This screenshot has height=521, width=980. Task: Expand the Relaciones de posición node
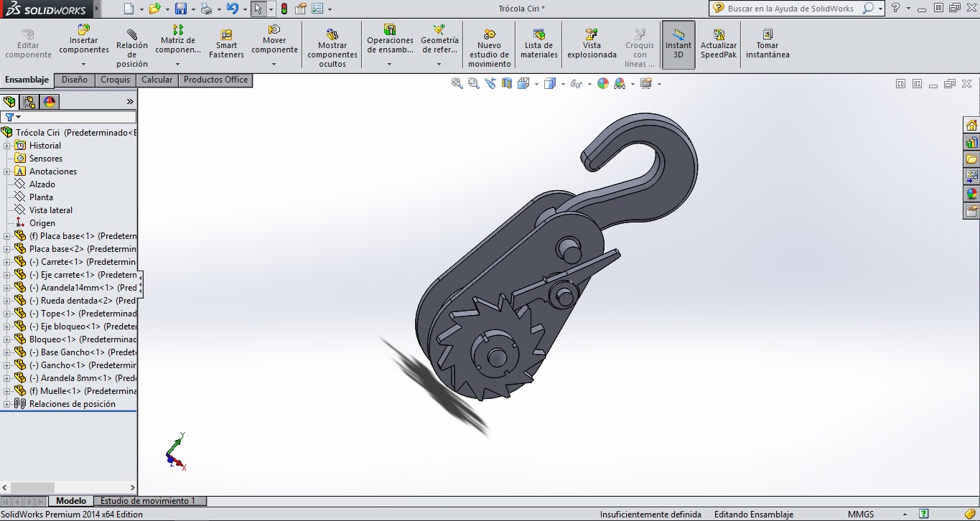[7, 404]
